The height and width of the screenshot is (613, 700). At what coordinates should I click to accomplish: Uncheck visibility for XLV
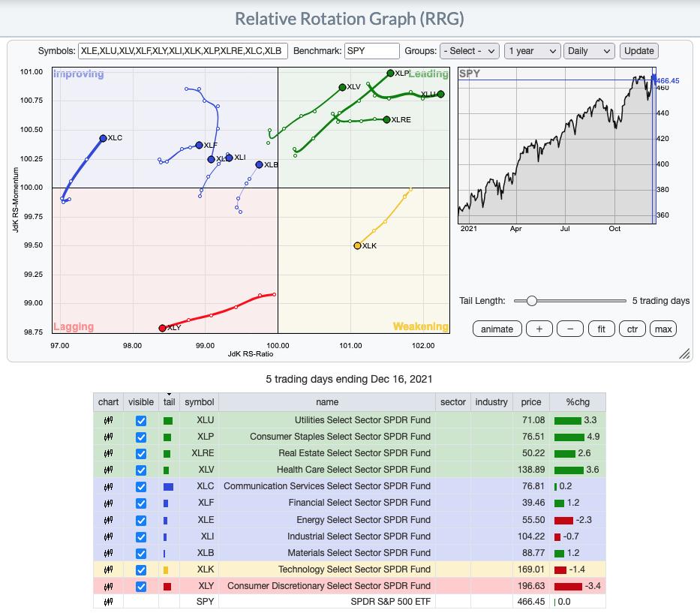coord(140,470)
